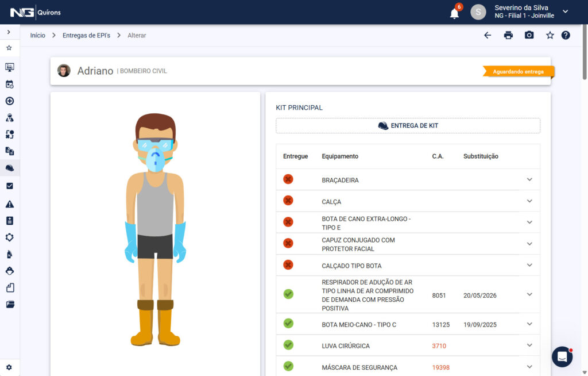Screen dimensions: 588x376
Task: Toggle delivered status for MÁSCARA DE SEGURANÇA
Action: click(x=288, y=366)
